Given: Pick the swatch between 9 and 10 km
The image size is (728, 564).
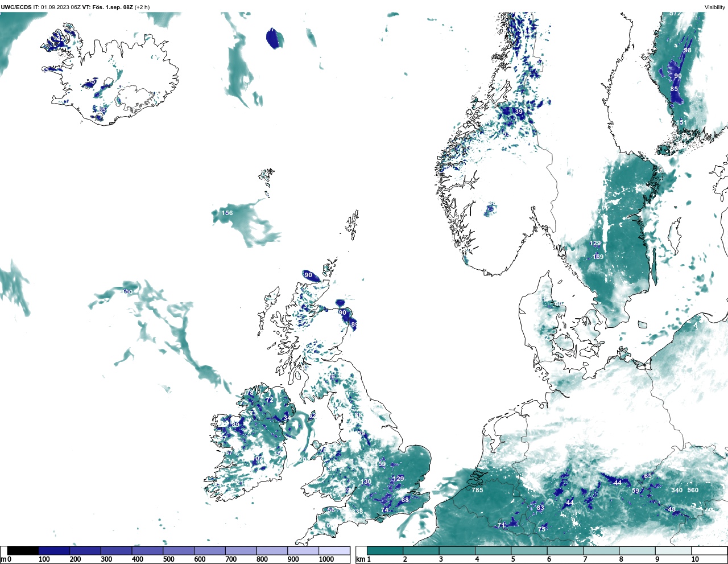Looking at the screenshot, I should point(673,550).
